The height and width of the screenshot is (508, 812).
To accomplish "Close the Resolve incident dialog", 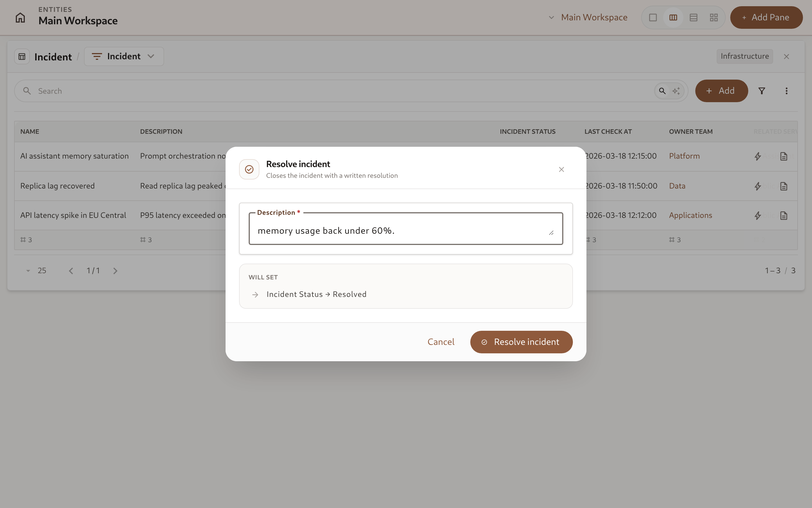I will [x=561, y=169].
